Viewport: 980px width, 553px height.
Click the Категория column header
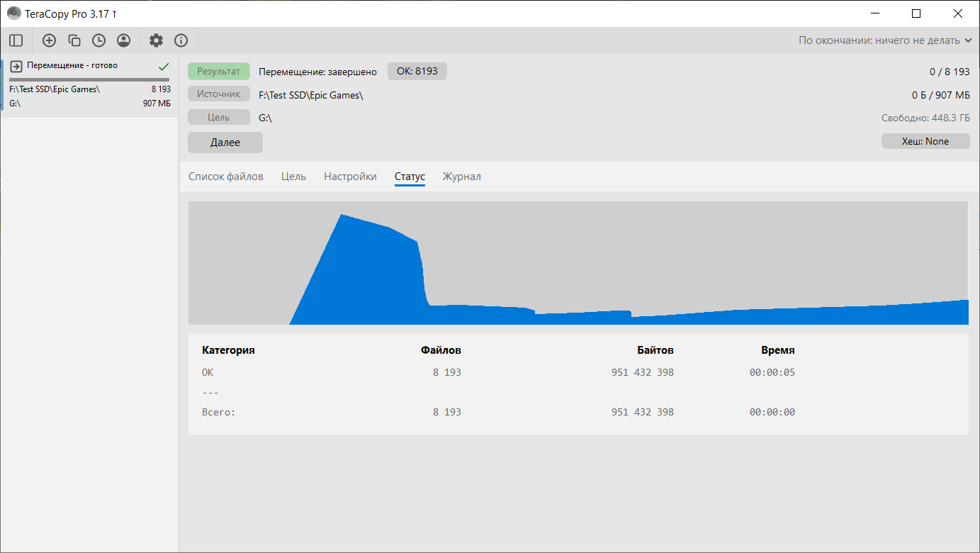(x=228, y=350)
